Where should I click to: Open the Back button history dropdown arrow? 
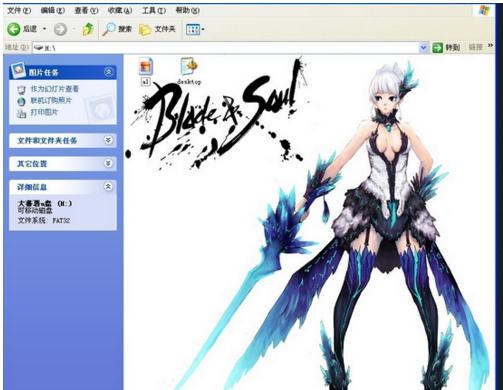pos(44,29)
